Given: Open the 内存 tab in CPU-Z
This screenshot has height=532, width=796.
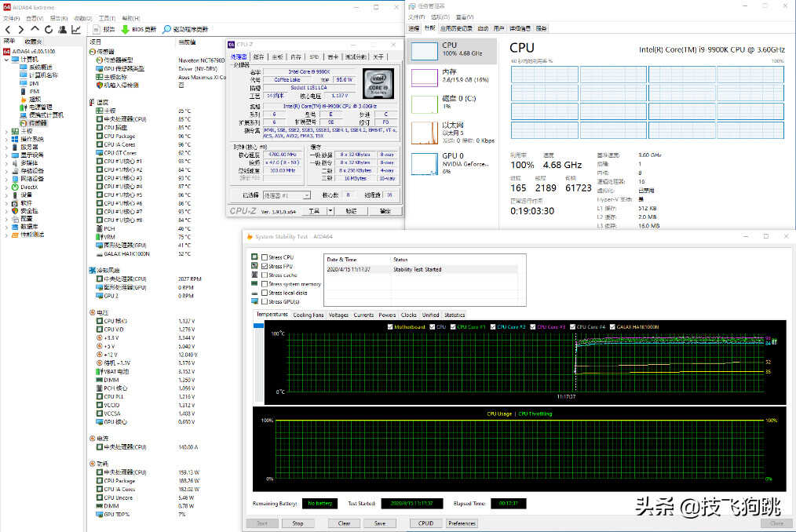Looking at the screenshot, I should coord(296,56).
